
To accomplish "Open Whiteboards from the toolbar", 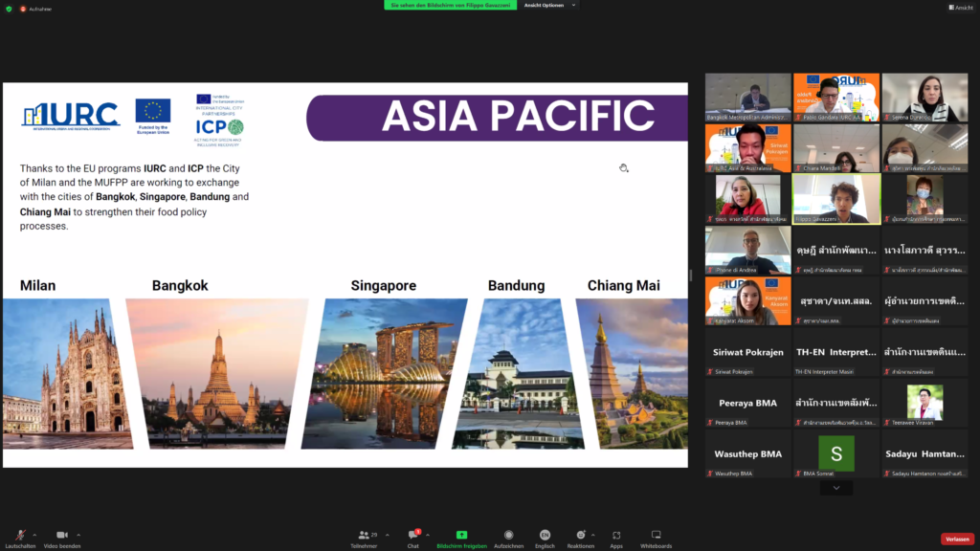I will tap(656, 536).
